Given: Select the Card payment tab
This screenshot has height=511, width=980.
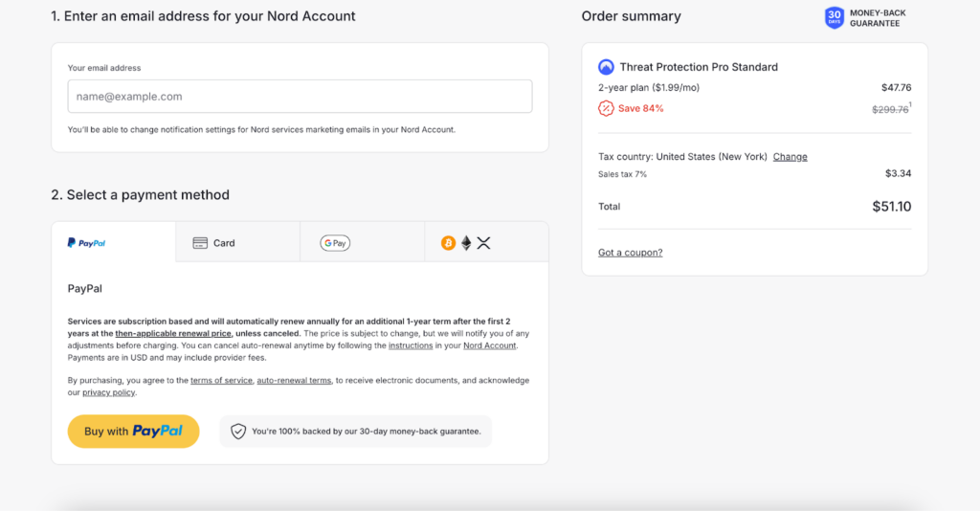Looking at the screenshot, I should click(237, 242).
